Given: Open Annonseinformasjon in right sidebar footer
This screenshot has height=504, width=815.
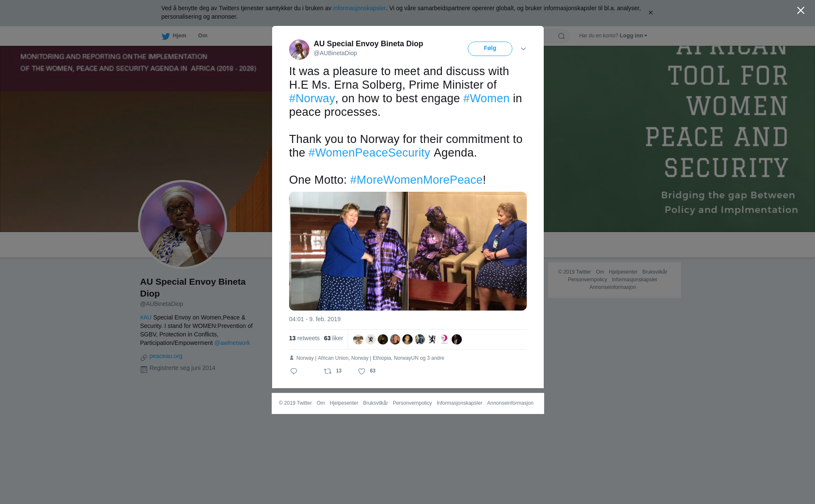Looking at the screenshot, I should 613,287.
